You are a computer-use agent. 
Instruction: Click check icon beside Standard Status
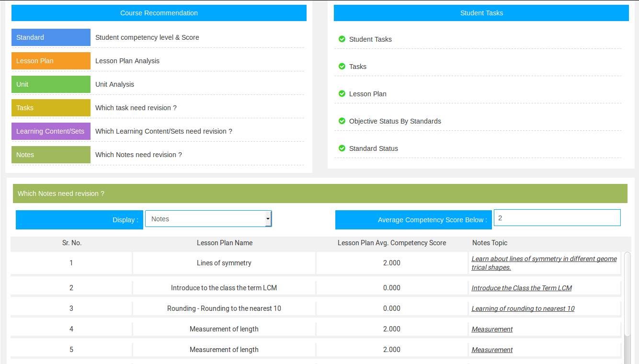click(342, 148)
